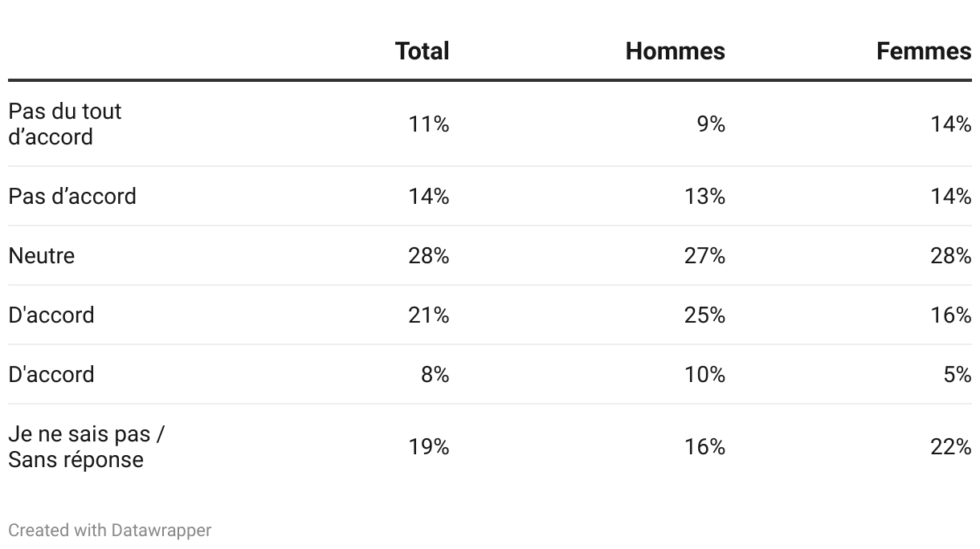Click the 11% Total value
This screenshot has width=980, height=549.
tap(429, 124)
